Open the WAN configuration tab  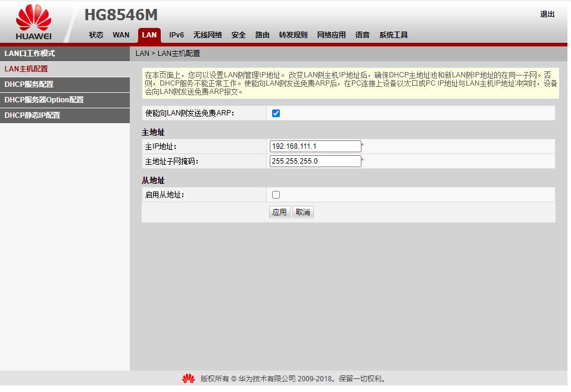pyautogui.click(x=121, y=35)
